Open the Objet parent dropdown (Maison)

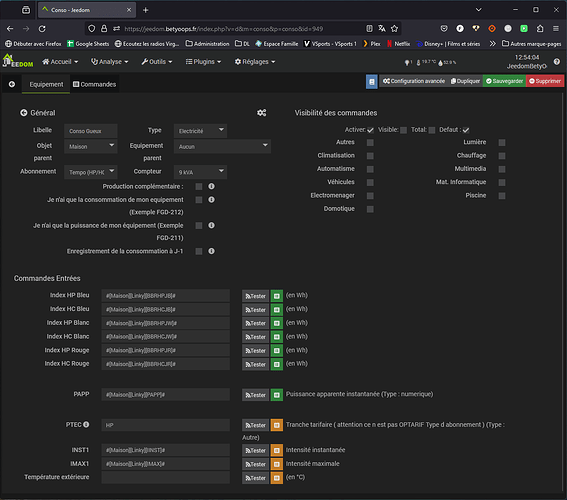point(91,146)
